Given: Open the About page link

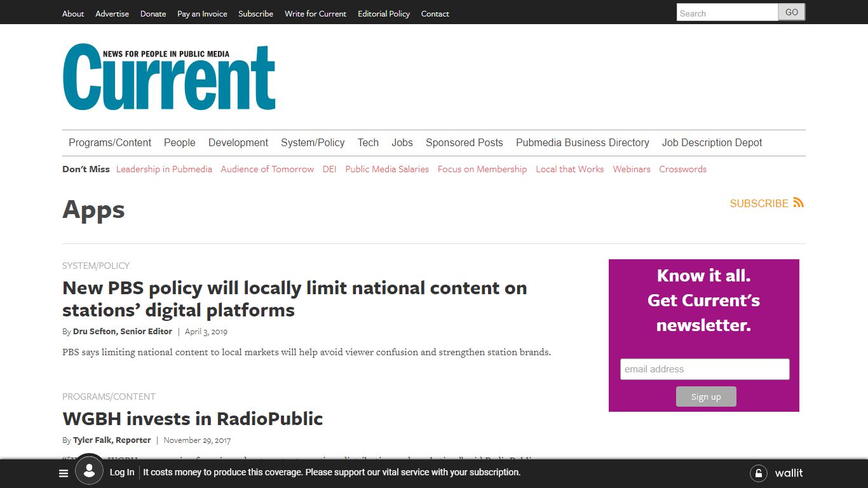Looking at the screenshot, I should [73, 13].
